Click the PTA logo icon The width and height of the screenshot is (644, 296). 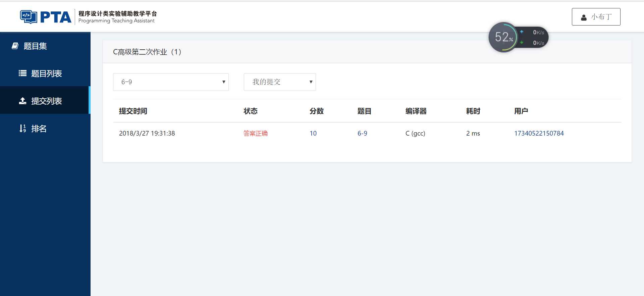coord(29,17)
